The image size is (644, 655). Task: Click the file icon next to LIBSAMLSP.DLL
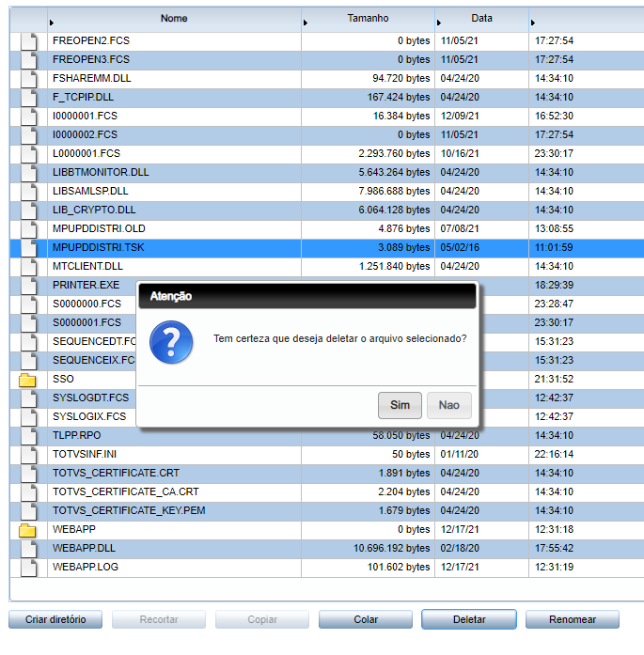[28, 192]
